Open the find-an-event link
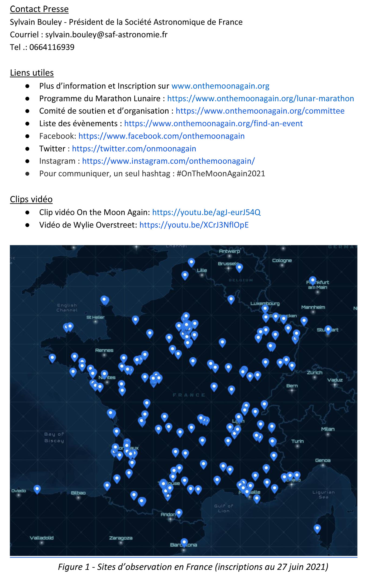 pyautogui.click(x=213, y=123)
